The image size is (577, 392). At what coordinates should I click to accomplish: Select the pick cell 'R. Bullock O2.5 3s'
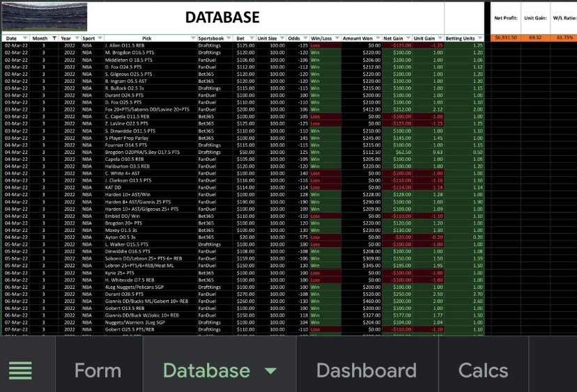[x=150, y=88]
